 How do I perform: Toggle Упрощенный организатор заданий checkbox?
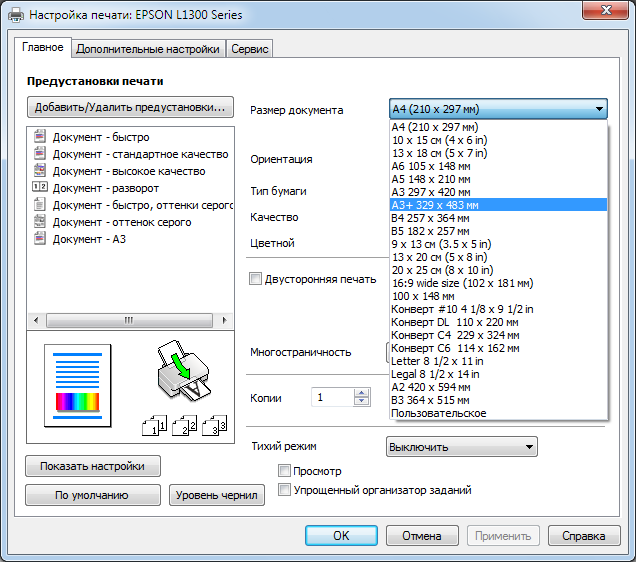[284, 489]
